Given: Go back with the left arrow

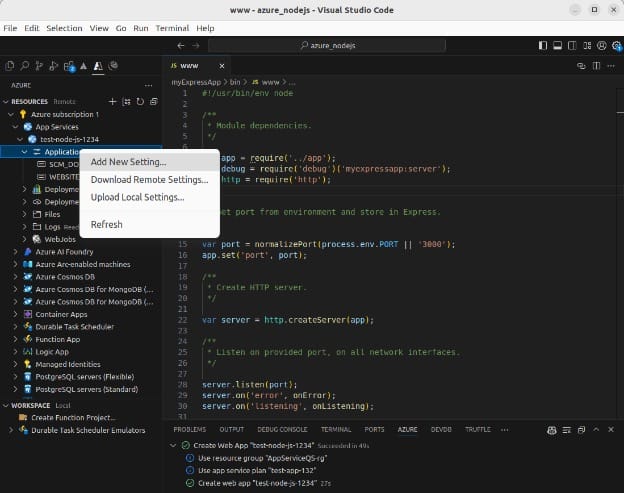Looking at the screenshot, I should point(181,46).
